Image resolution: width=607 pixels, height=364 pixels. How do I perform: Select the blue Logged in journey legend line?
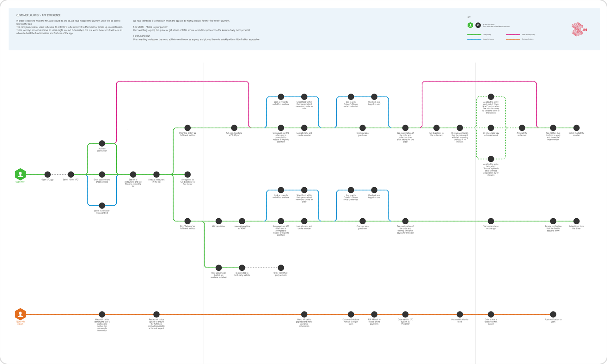point(474,39)
